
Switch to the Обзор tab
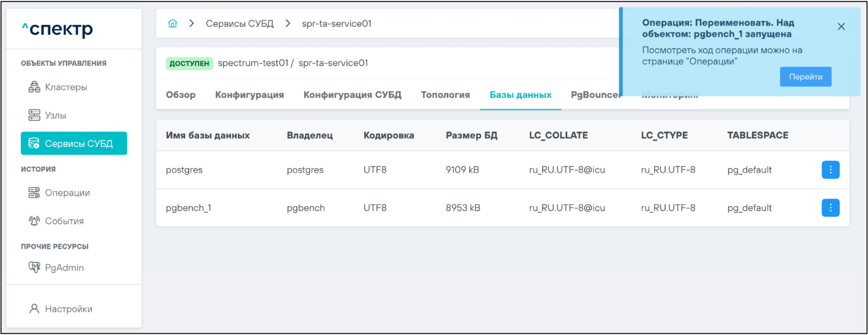pyautogui.click(x=181, y=95)
